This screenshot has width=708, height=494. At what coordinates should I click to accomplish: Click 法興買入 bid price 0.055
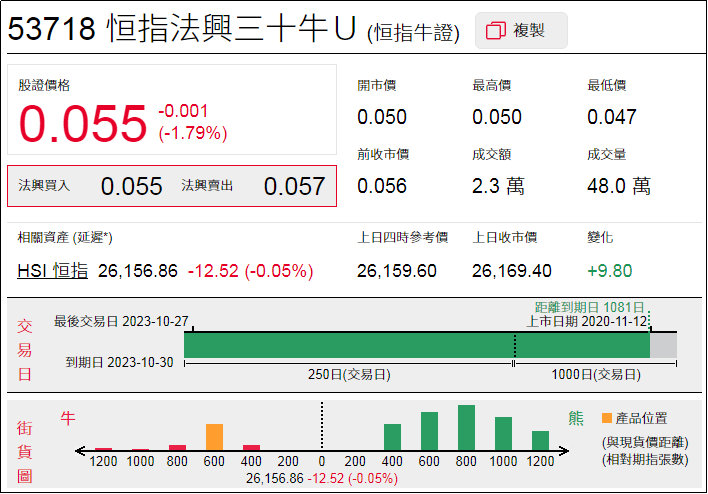pyautogui.click(x=131, y=186)
